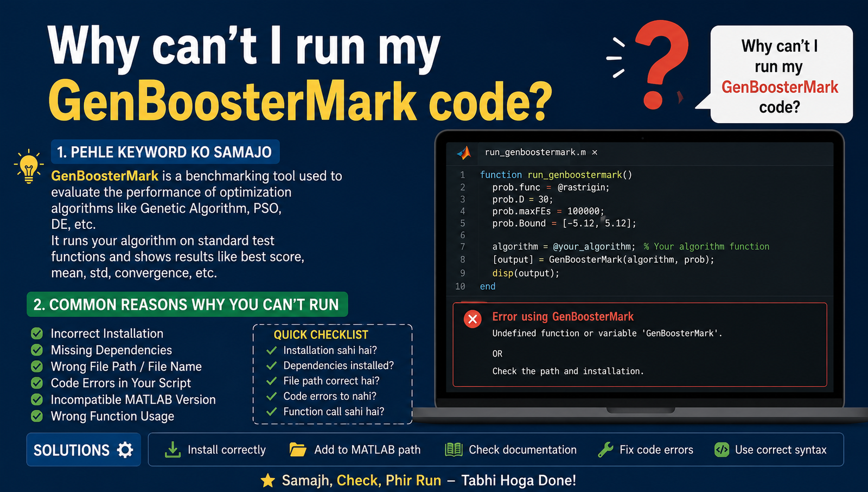Click the gear icon next to SOLUTIONS
Image resolution: width=868 pixels, height=492 pixels.
[125, 450]
